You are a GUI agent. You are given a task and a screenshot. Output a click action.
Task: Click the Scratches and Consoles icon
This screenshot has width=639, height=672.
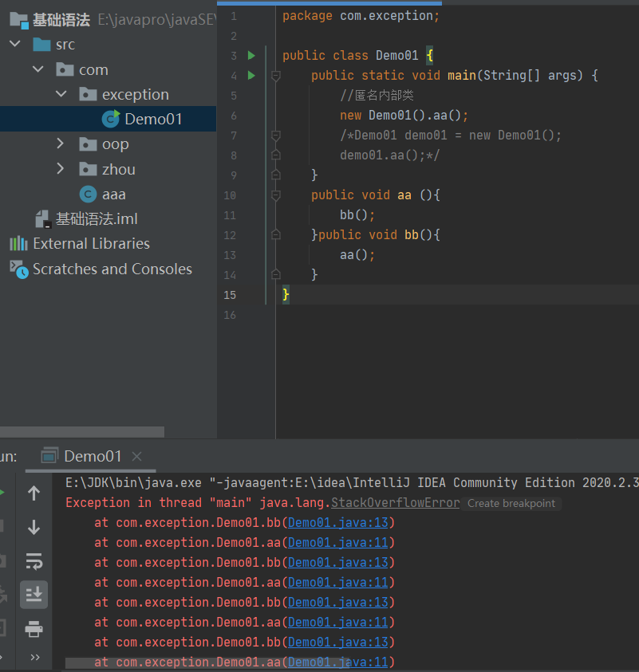click(19, 269)
